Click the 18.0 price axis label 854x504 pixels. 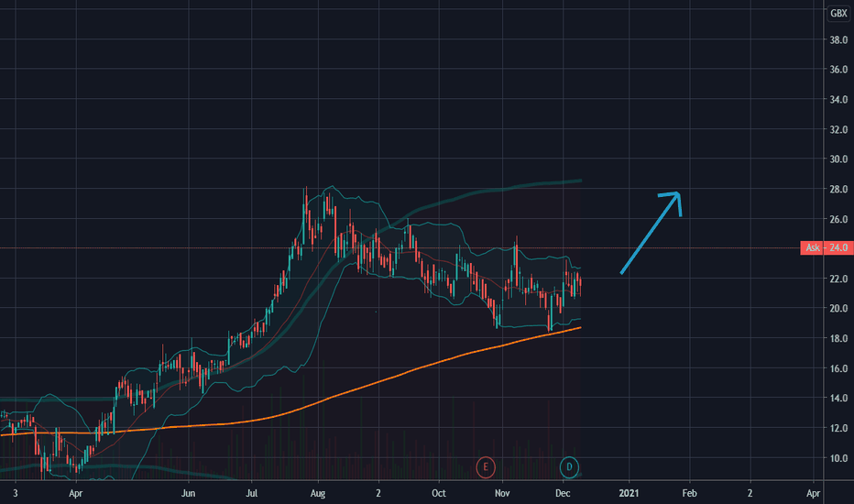tap(838, 338)
